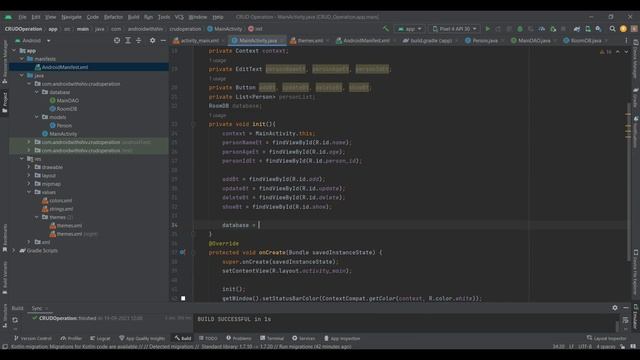This screenshot has height=360, width=640.
Task: Open the Android project view dropdown
Action: pyautogui.click(x=33, y=40)
